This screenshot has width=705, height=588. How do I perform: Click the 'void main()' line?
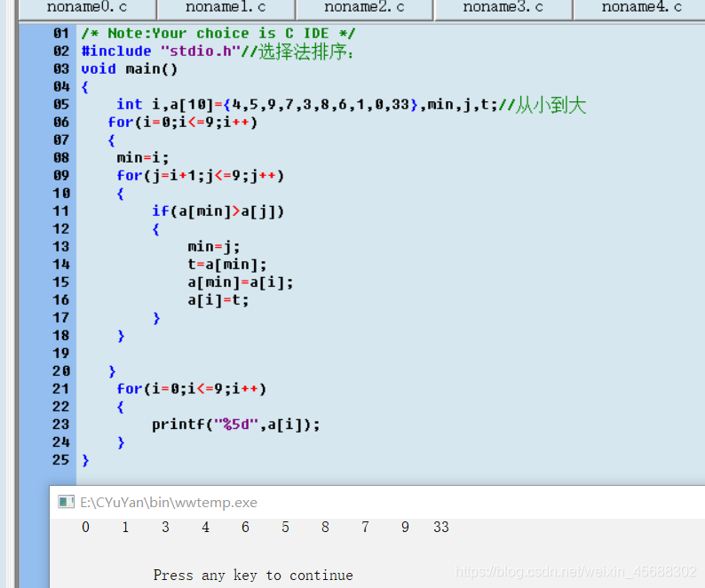click(130, 68)
